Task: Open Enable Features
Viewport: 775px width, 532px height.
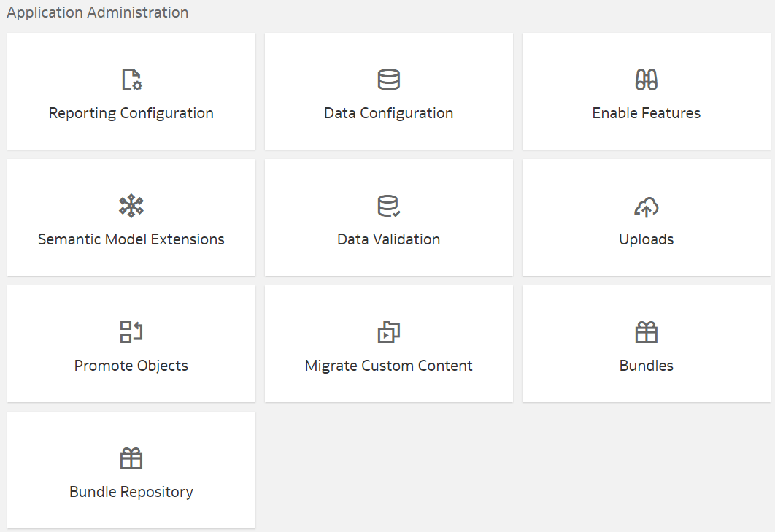Action: tap(646, 91)
